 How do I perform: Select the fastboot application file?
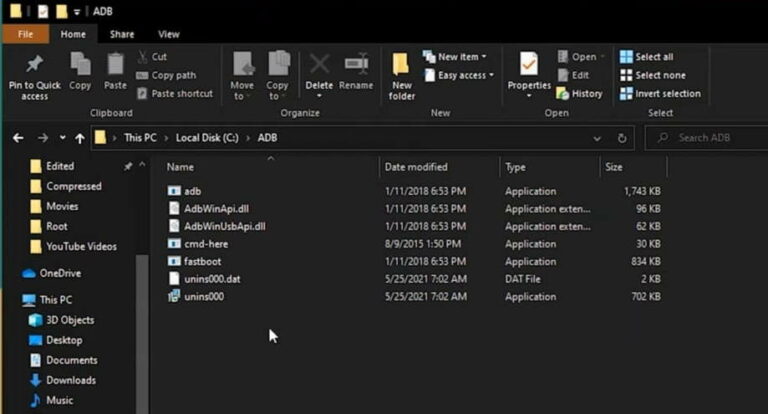point(202,261)
